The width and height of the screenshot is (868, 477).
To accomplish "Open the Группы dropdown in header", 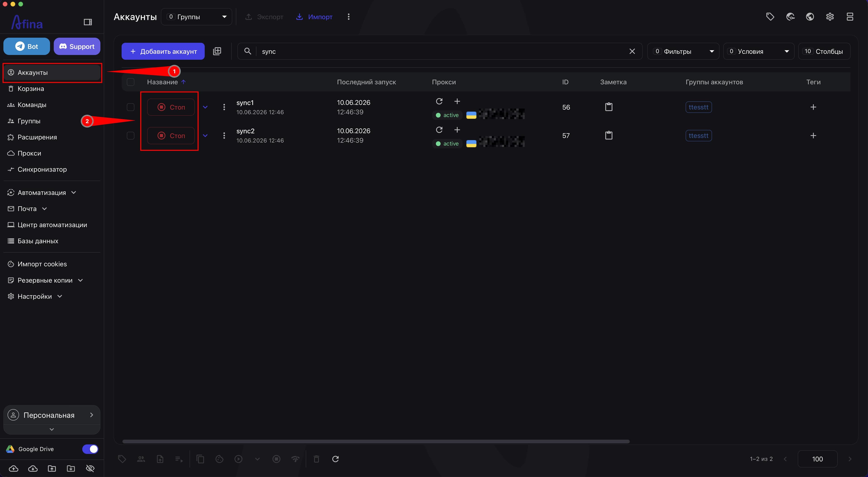I will pos(196,17).
